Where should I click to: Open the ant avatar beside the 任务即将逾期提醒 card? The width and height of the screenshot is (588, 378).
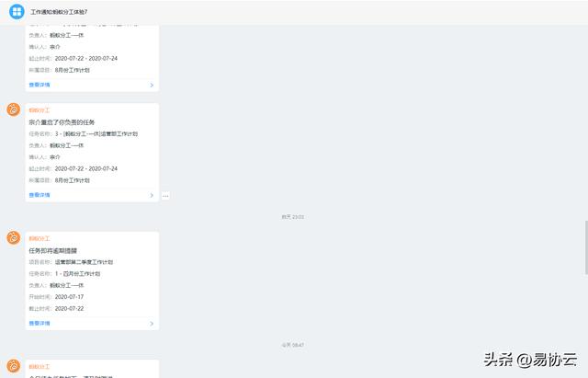click(14, 238)
